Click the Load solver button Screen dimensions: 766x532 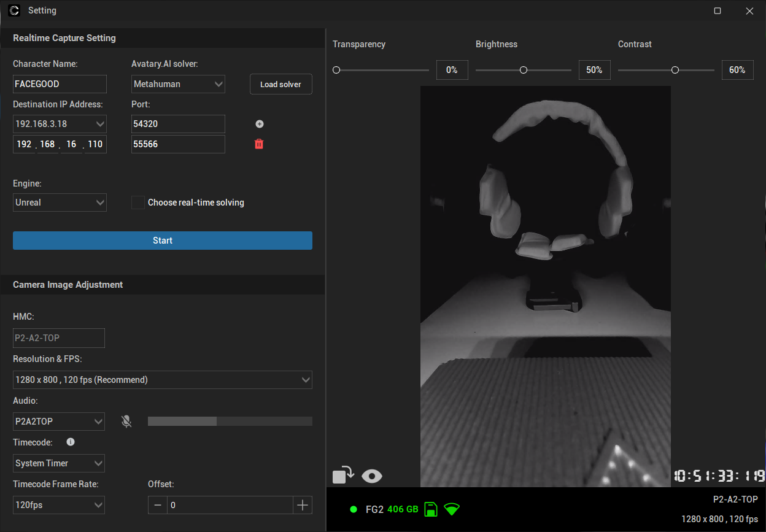point(281,84)
